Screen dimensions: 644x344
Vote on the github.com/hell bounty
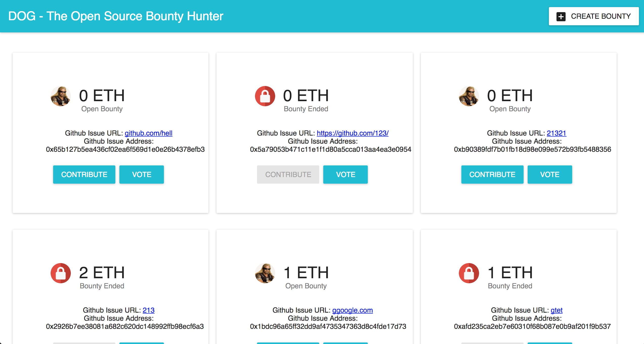click(142, 175)
